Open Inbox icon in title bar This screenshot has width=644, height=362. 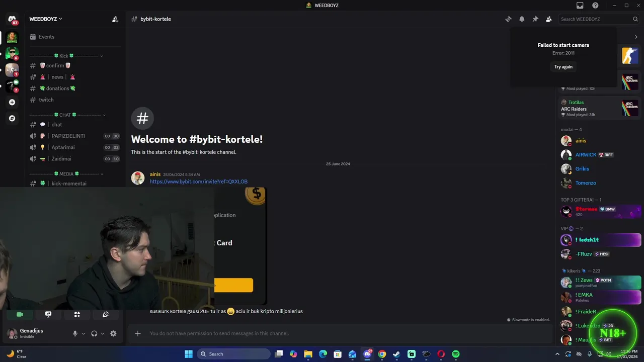(x=580, y=6)
